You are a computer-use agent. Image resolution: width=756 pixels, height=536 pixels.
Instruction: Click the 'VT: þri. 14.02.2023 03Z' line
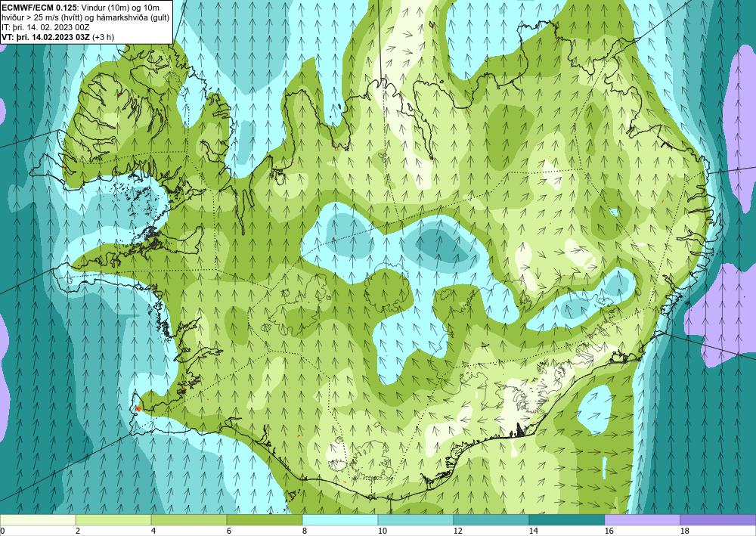pos(46,37)
